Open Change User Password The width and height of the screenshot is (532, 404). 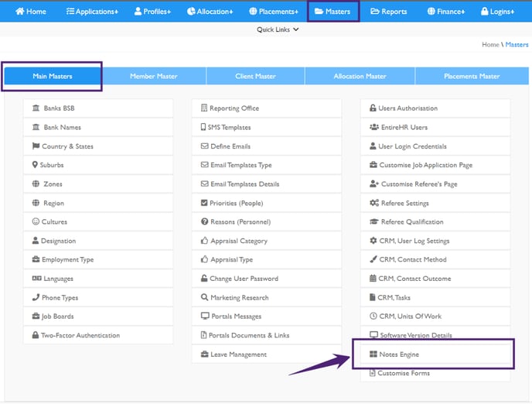click(x=267, y=279)
